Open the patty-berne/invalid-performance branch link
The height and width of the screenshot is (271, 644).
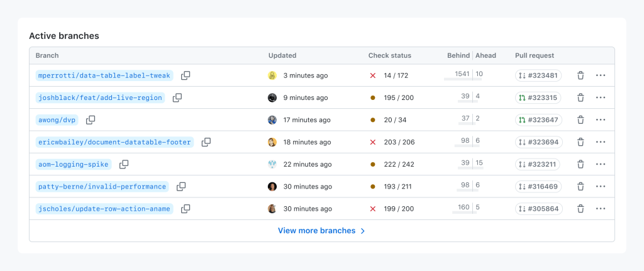pyautogui.click(x=103, y=187)
